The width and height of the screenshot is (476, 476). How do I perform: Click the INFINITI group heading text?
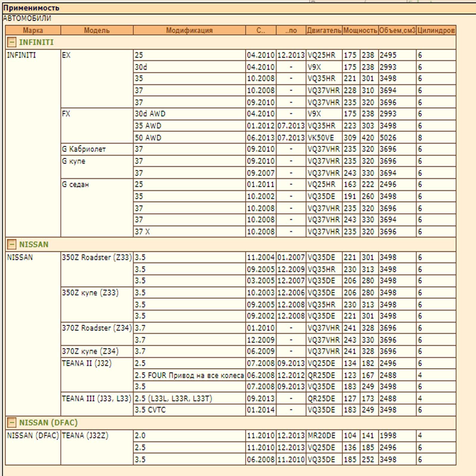coord(36,42)
